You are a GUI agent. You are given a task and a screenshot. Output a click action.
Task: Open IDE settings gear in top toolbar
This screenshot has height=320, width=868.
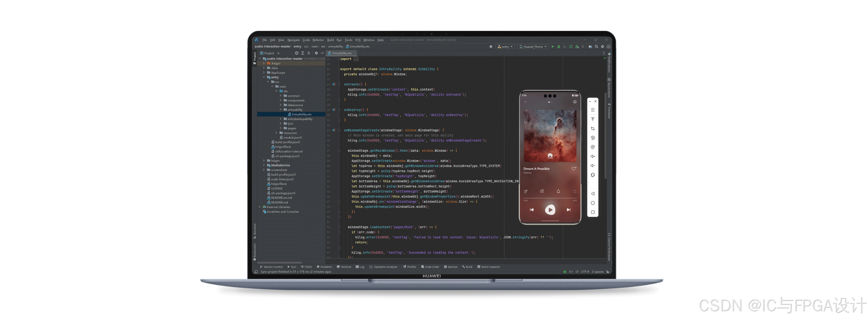tap(602, 47)
